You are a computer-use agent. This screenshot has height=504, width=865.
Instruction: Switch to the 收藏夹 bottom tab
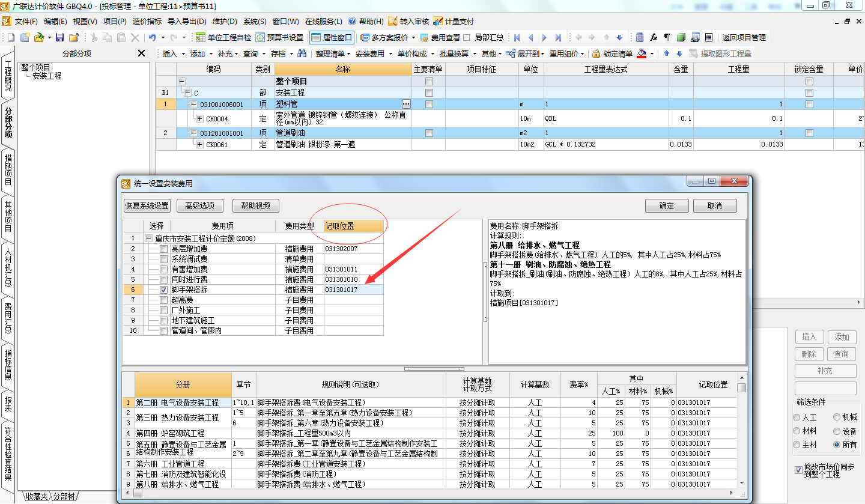pyautogui.click(x=35, y=496)
